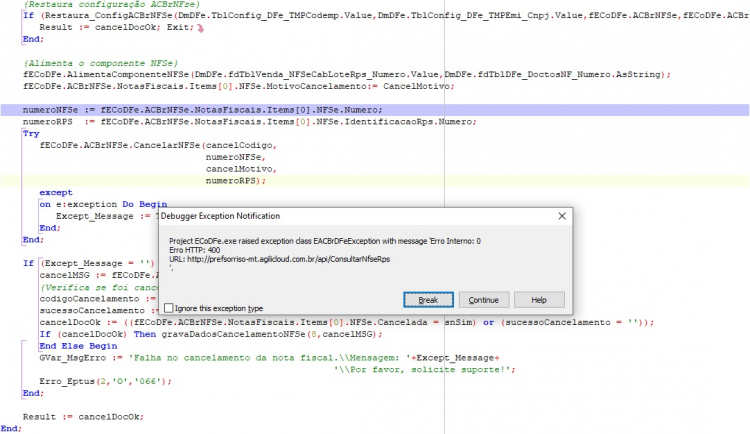
Task: Click the 'If (Restaura_ConfigACBrNFSe' line
Action: (x=386, y=16)
